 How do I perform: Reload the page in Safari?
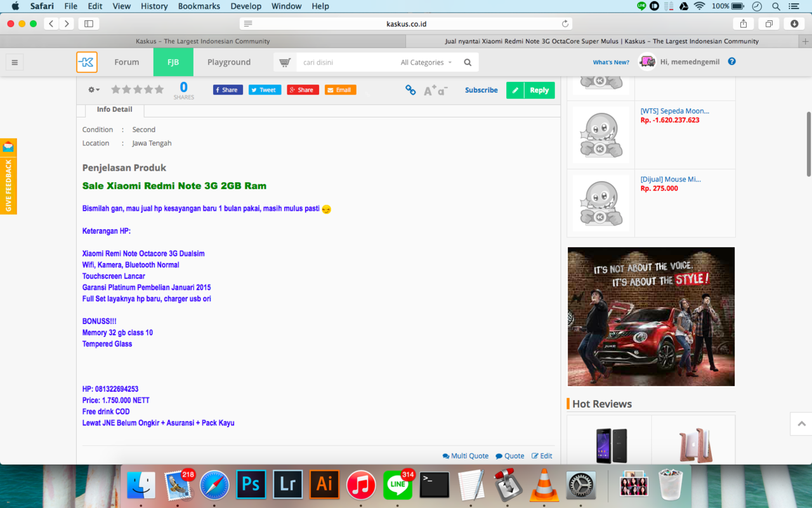(x=565, y=23)
